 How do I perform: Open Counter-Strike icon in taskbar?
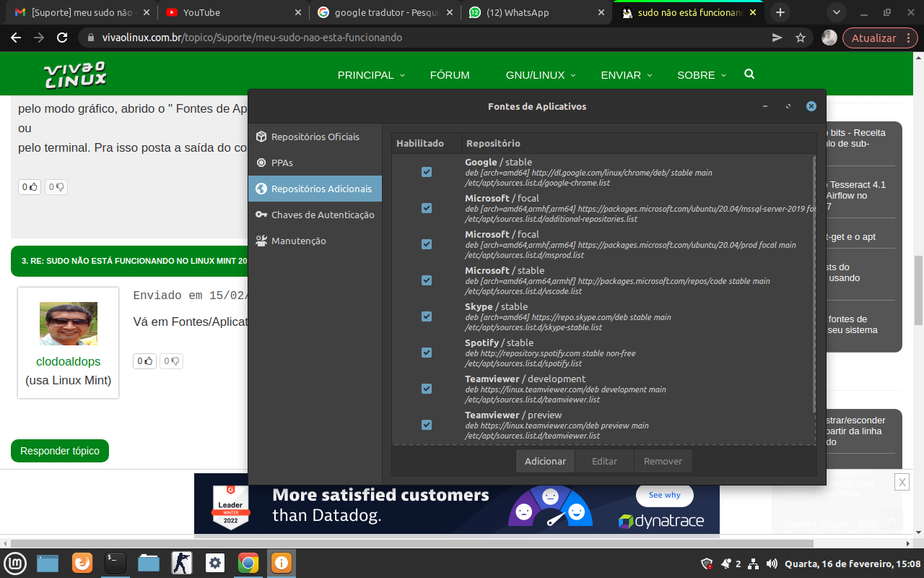[x=181, y=563]
